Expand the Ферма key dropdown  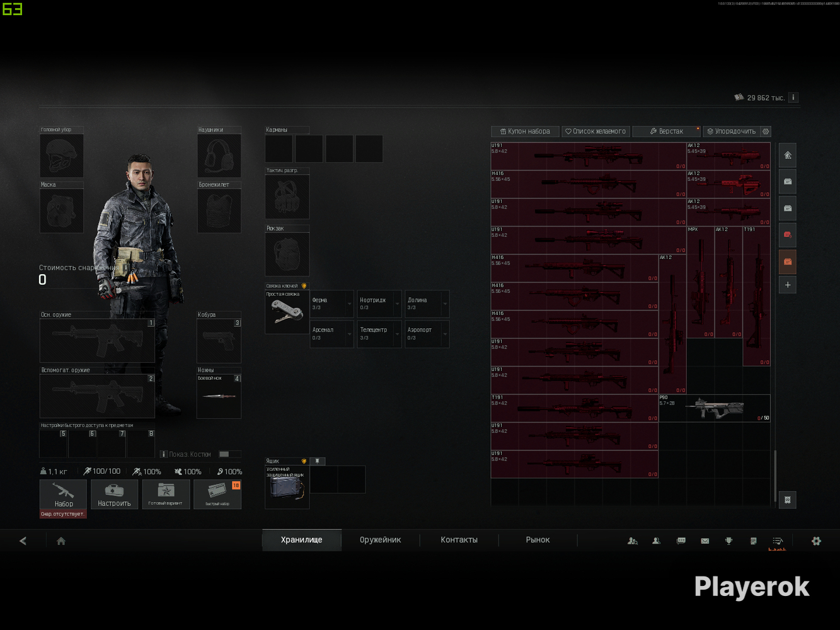[x=350, y=304]
